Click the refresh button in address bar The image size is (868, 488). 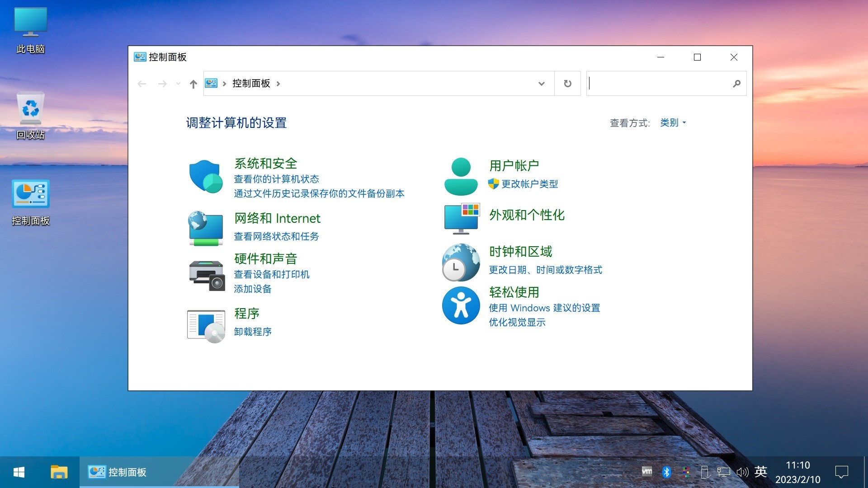[x=567, y=84]
